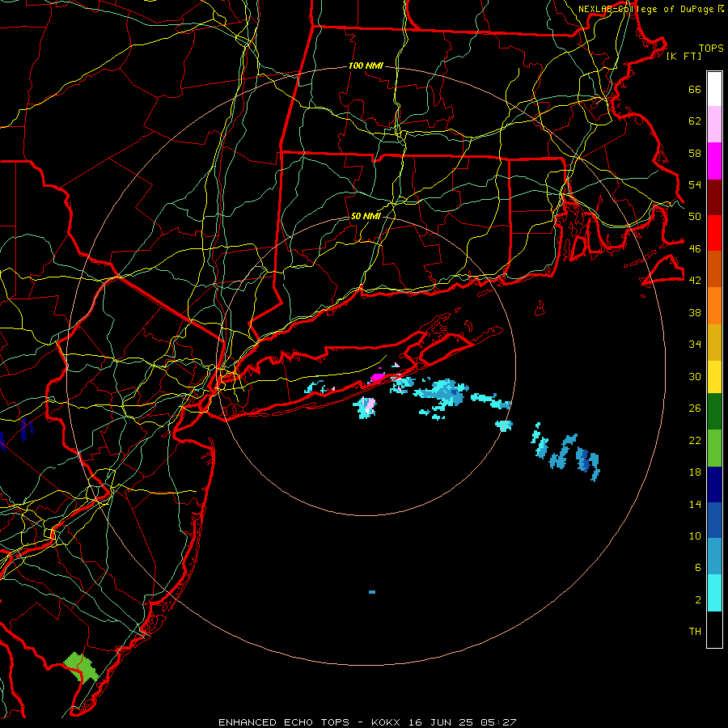The width and height of the screenshot is (728, 728).
Task: Click the isolated small blue echo over the ocean
Action: (x=372, y=592)
